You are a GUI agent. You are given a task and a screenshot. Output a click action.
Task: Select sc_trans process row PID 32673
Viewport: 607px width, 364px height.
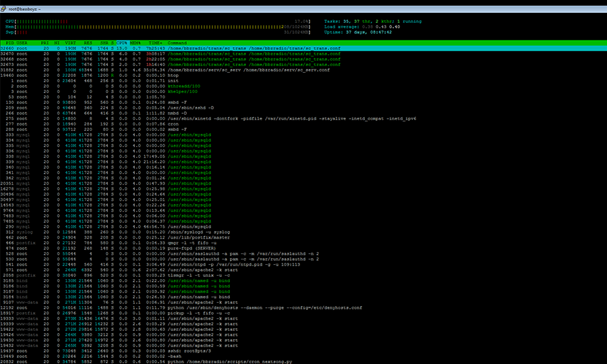303,65
